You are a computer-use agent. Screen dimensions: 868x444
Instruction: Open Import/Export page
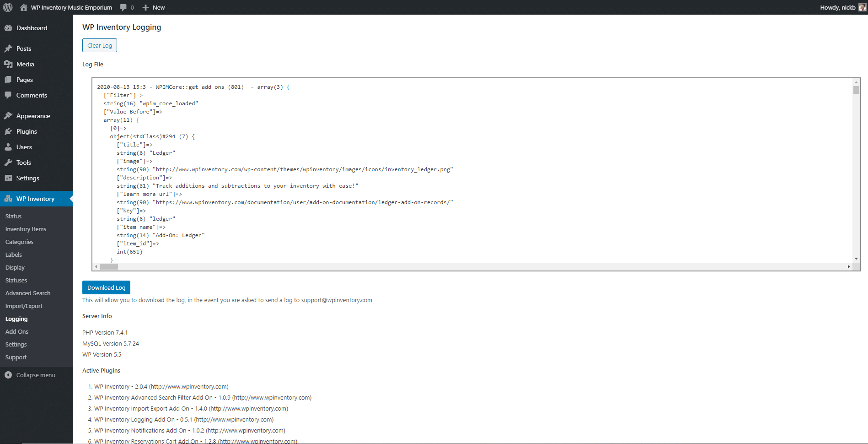pyautogui.click(x=24, y=306)
